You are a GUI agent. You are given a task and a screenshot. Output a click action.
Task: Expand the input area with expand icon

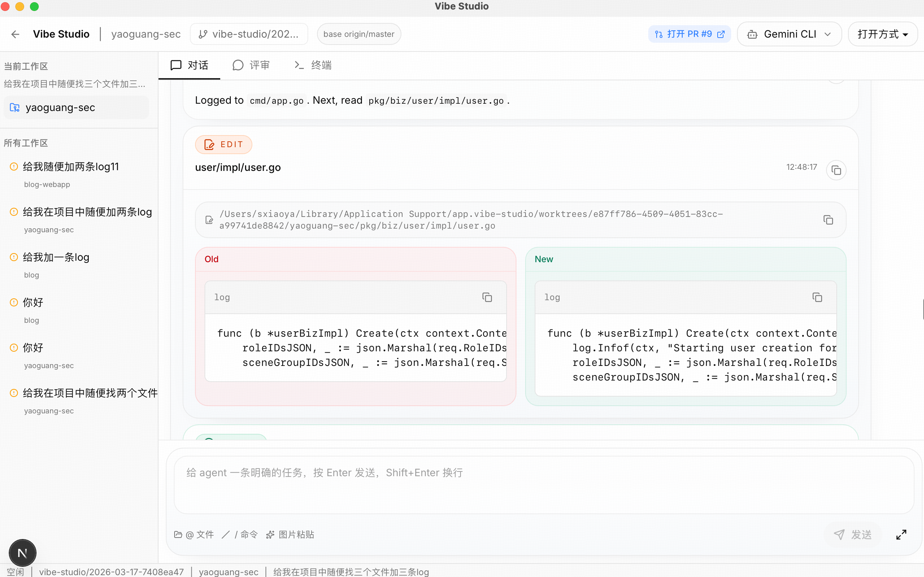[901, 535]
